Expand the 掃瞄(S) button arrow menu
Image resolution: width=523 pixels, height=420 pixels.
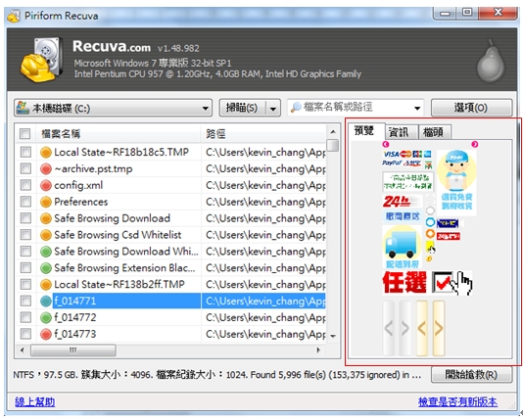tap(273, 109)
